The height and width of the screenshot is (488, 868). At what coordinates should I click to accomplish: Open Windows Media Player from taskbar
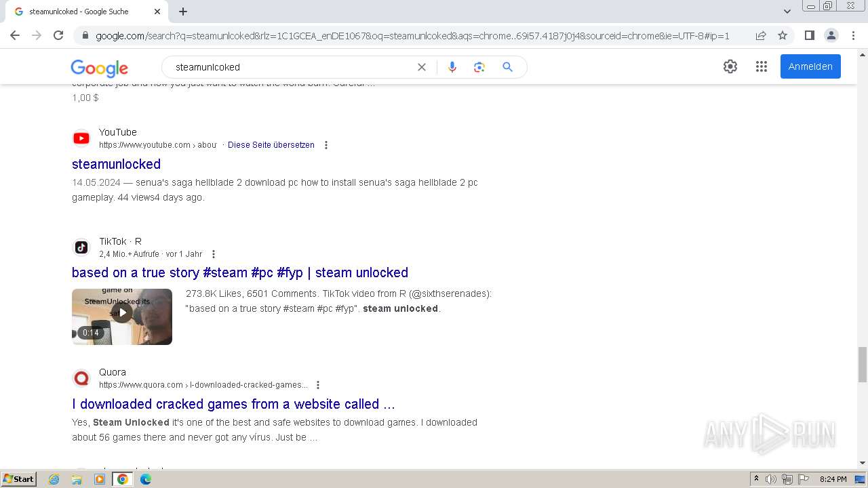point(100,479)
